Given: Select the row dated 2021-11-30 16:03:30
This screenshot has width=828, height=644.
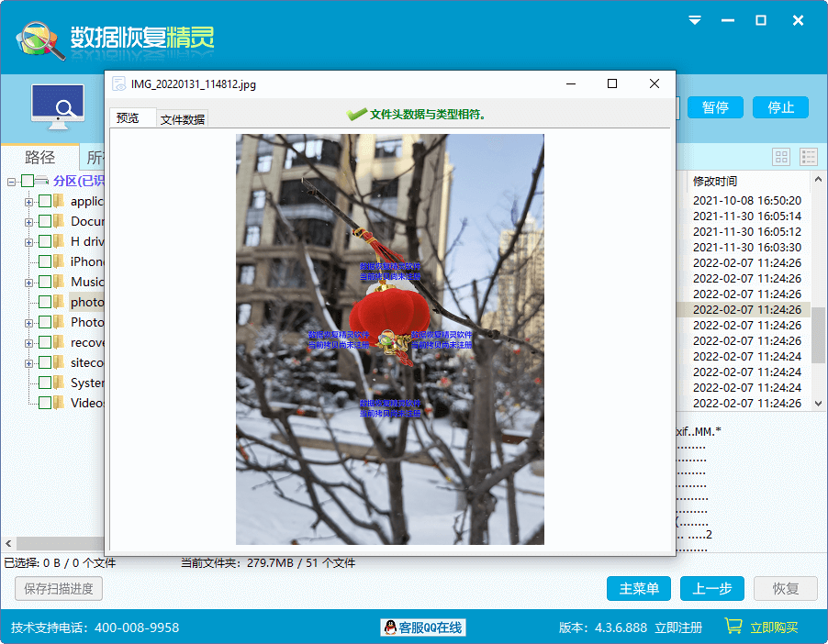Looking at the screenshot, I should point(746,247).
